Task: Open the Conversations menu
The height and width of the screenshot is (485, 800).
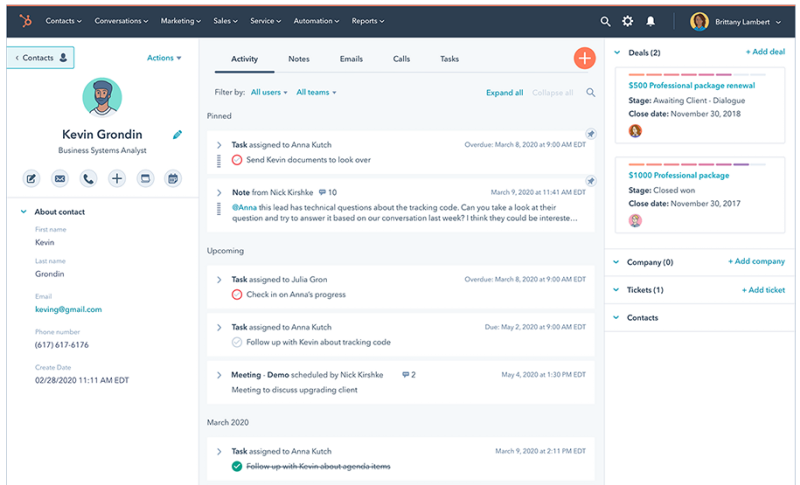Action: point(121,21)
